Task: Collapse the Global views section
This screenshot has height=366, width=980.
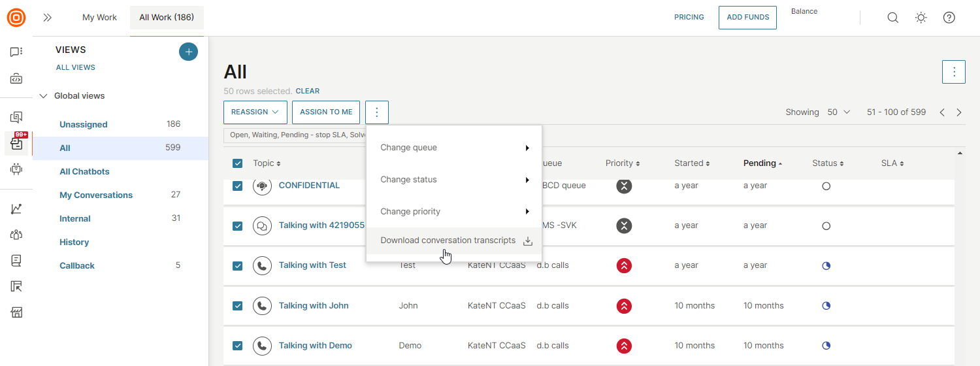Action: point(44,96)
